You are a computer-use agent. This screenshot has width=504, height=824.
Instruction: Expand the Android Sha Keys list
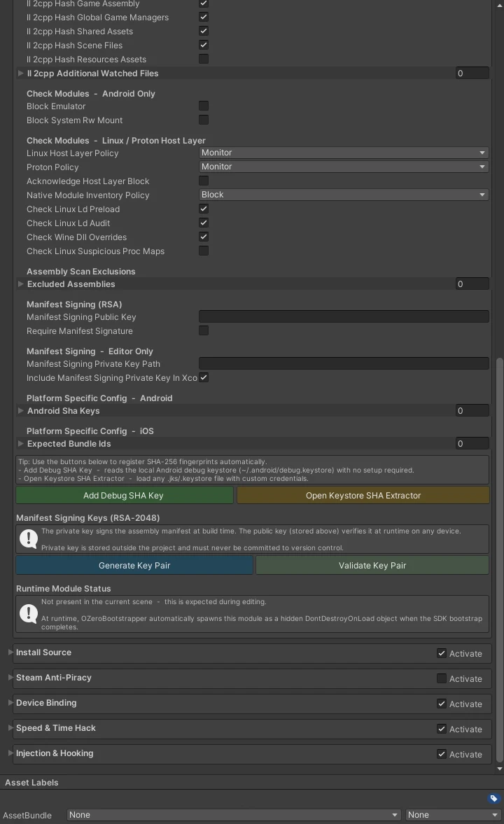(20, 410)
